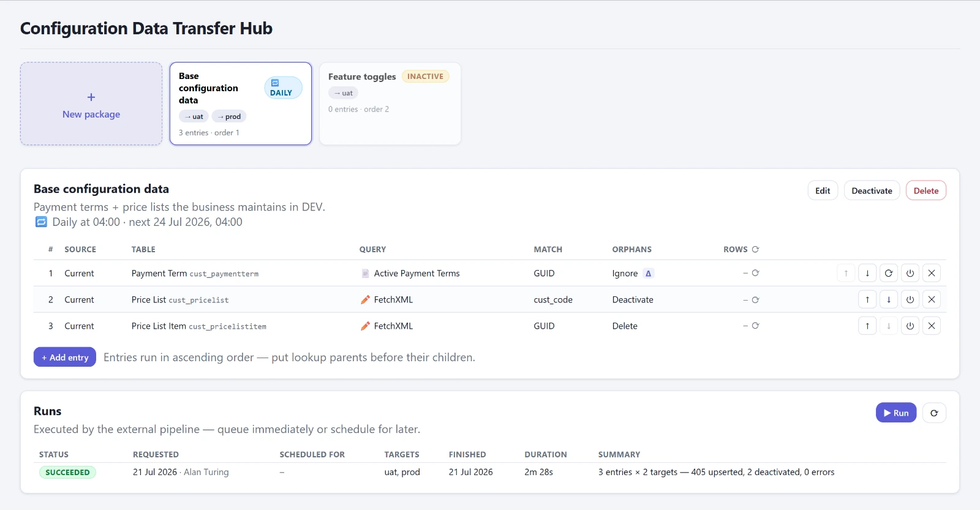Click 'Alan Turing' in the Requested column
The width and height of the screenshot is (980, 510).
point(206,473)
